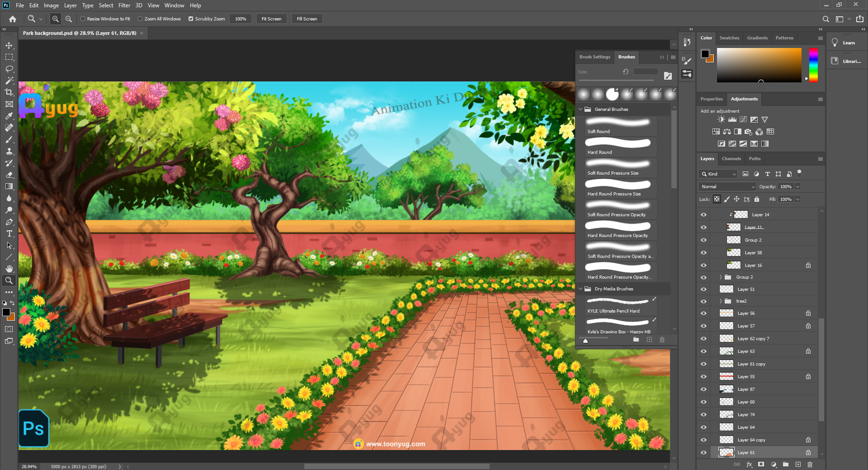Viewport: 868px width, 470px height.
Task: Expand the tree2 group
Action: pyautogui.click(x=721, y=301)
